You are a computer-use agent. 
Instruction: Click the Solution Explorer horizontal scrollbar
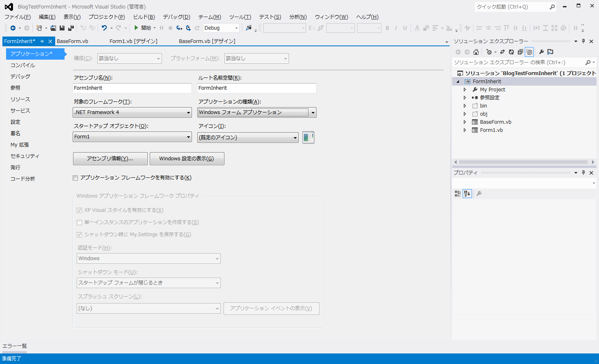524,162
